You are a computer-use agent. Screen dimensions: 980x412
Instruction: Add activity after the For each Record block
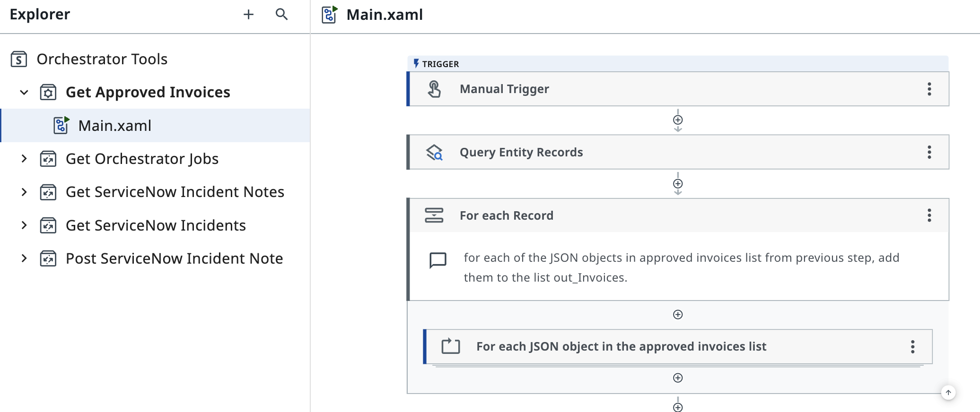tap(678, 407)
